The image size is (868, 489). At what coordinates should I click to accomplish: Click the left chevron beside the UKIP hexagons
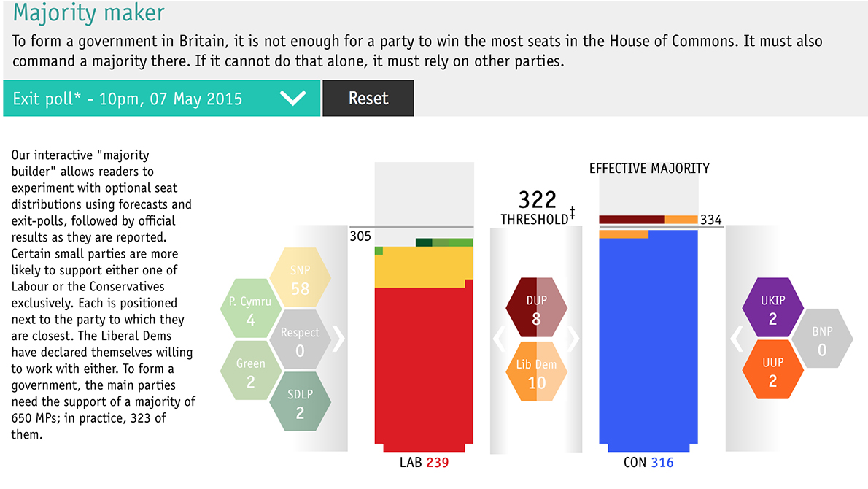[x=736, y=339]
